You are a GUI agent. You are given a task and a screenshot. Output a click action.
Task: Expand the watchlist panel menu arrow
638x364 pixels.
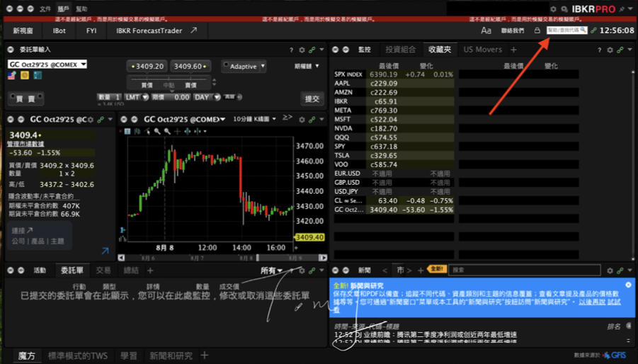point(630,50)
